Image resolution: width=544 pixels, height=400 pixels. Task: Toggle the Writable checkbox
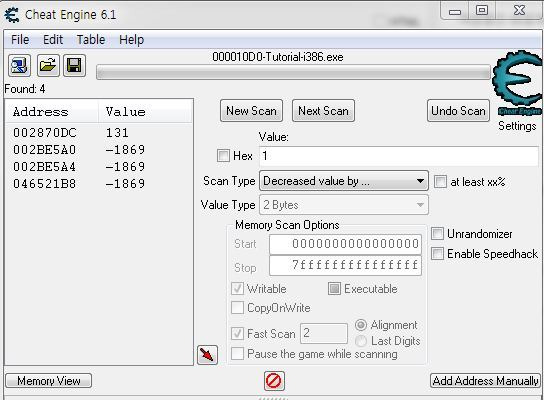[x=237, y=289]
